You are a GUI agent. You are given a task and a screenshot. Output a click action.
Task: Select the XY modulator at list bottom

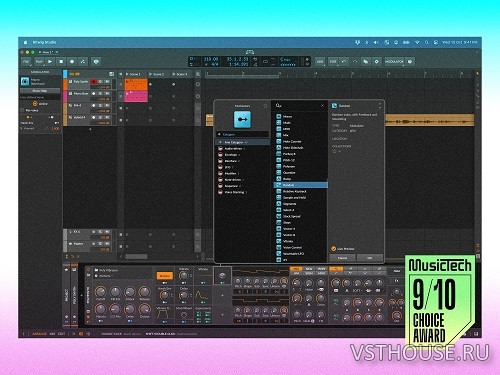point(300,260)
